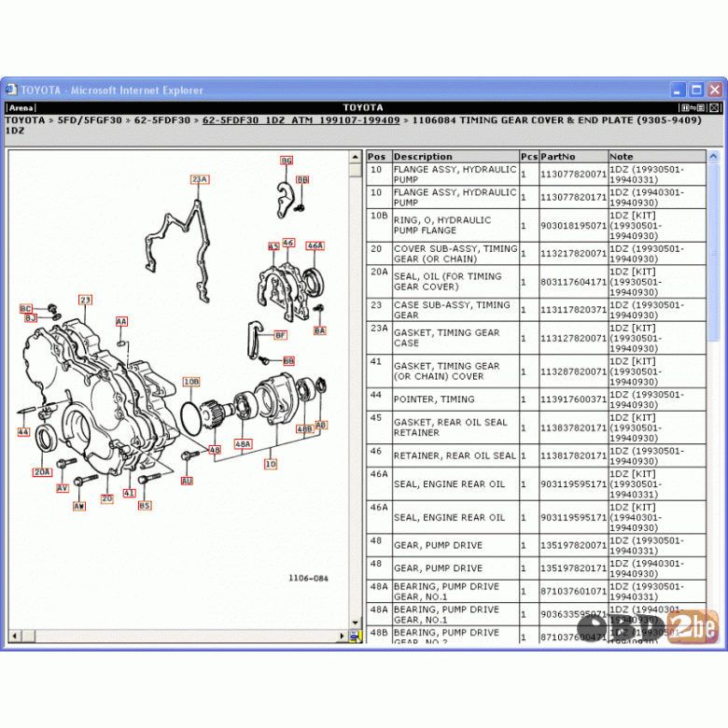Click the Description column header
This screenshot has width=728, height=728.
click(x=455, y=157)
